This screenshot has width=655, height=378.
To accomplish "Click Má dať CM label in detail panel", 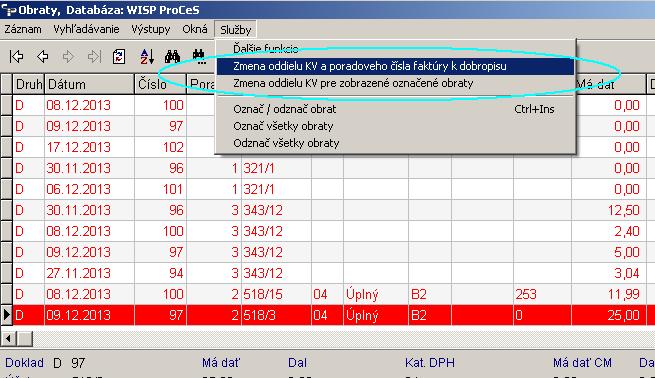I will [x=582, y=363].
